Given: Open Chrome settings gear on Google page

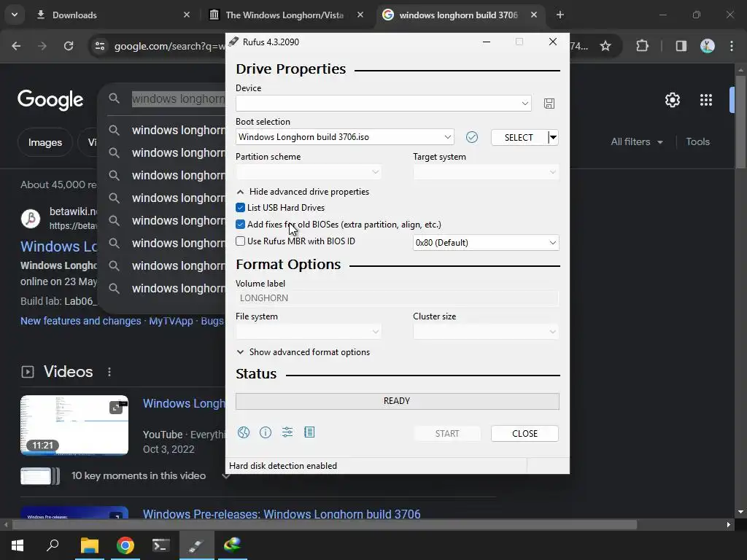Looking at the screenshot, I should tap(672, 100).
